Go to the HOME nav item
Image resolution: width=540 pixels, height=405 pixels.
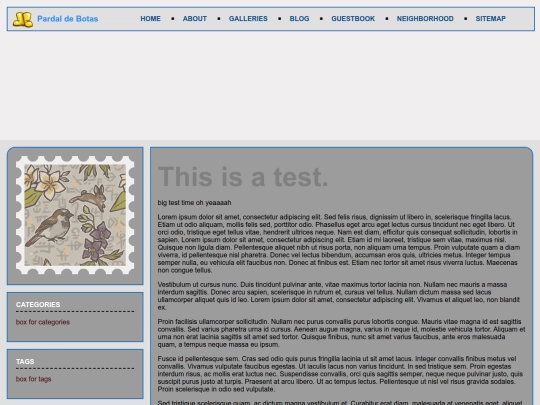150,19
